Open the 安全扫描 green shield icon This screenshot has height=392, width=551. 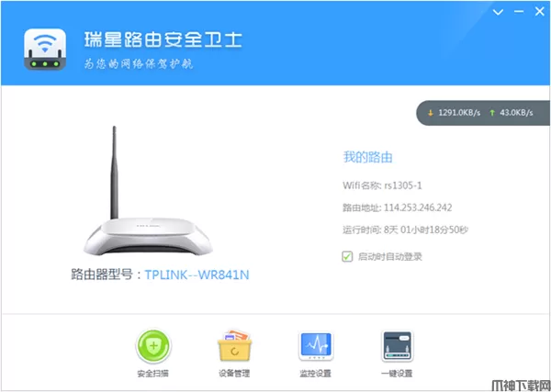click(x=153, y=346)
